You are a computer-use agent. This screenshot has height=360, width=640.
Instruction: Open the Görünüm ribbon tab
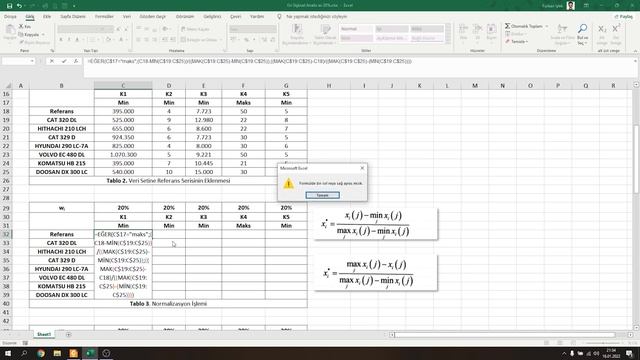click(185, 17)
